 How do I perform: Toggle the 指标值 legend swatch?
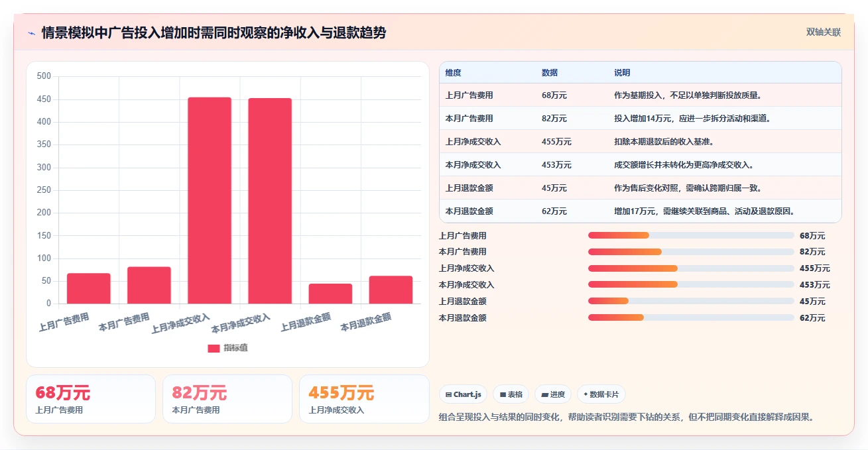tap(214, 348)
